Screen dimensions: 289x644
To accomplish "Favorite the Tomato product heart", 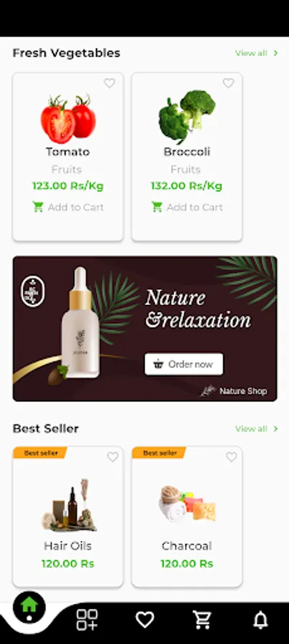I will 109,84.
